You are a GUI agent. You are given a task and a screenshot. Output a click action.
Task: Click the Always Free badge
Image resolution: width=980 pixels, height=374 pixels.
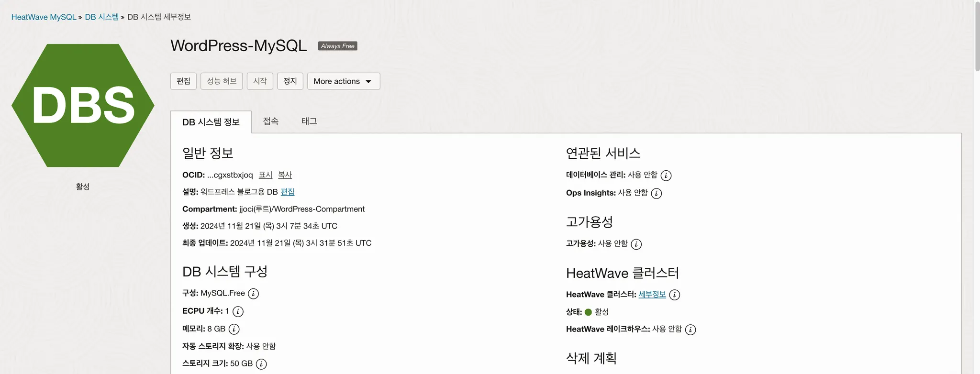pyautogui.click(x=338, y=46)
